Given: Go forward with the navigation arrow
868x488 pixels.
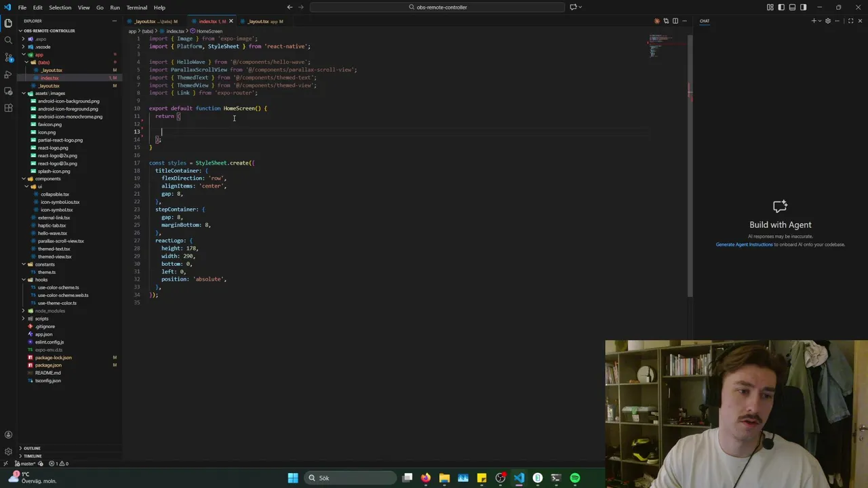Looking at the screenshot, I should [x=300, y=7].
